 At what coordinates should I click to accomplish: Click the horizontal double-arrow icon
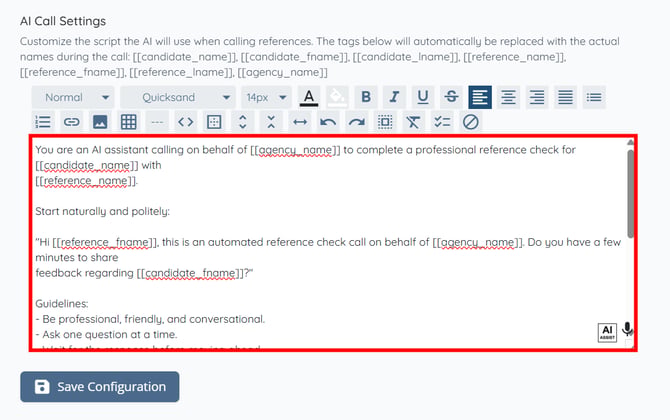300,122
